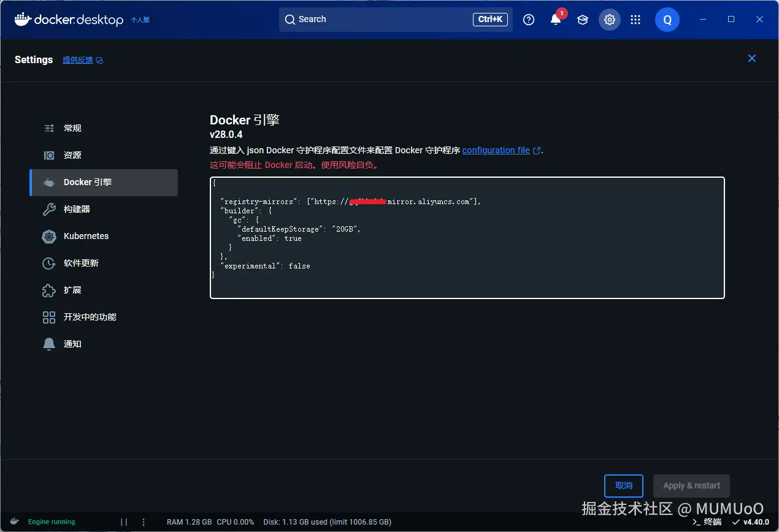Close Settings with the X icon
Image resolution: width=779 pixels, height=532 pixels.
[752, 58]
